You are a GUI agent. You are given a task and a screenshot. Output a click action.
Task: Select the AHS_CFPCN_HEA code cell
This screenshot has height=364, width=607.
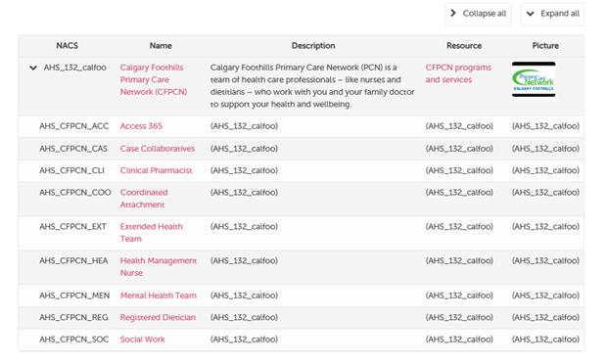(73, 260)
